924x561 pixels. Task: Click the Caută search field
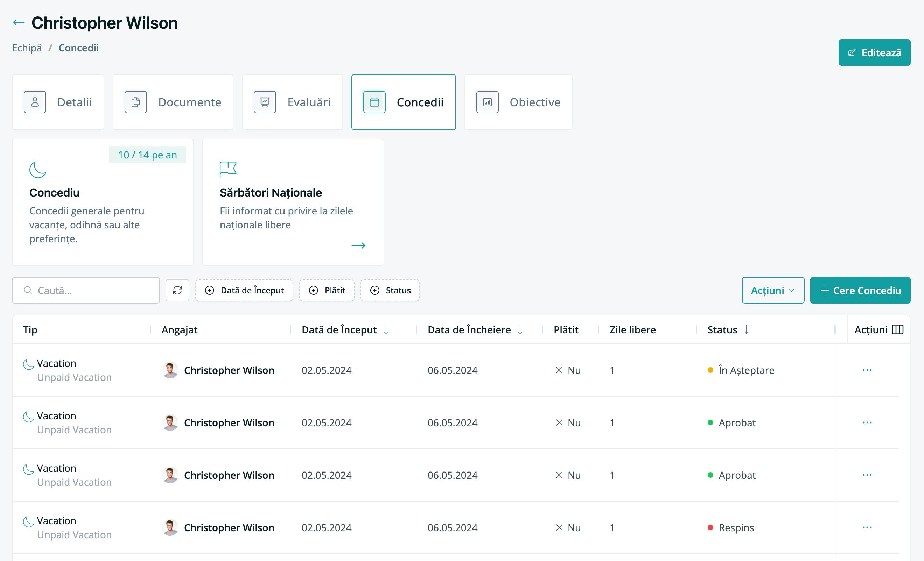pyautogui.click(x=86, y=290)
